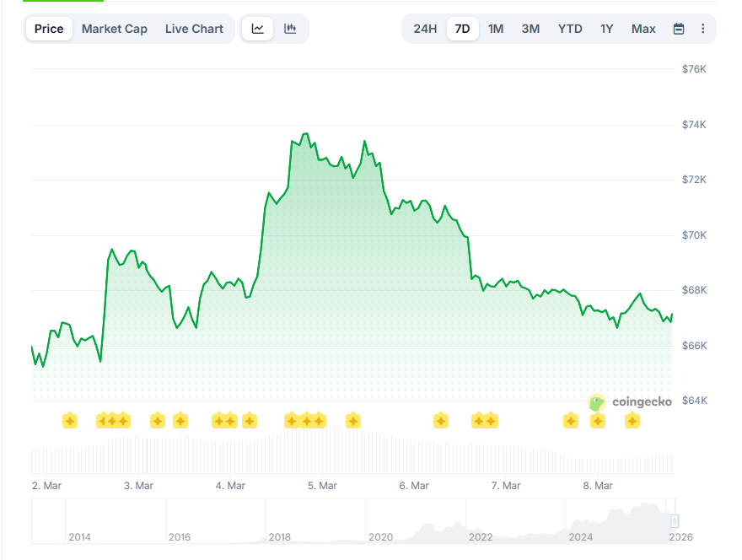Click the triple event marker near 3. Mar
This screenshot has width=742, height=560.
click(115, 420)
